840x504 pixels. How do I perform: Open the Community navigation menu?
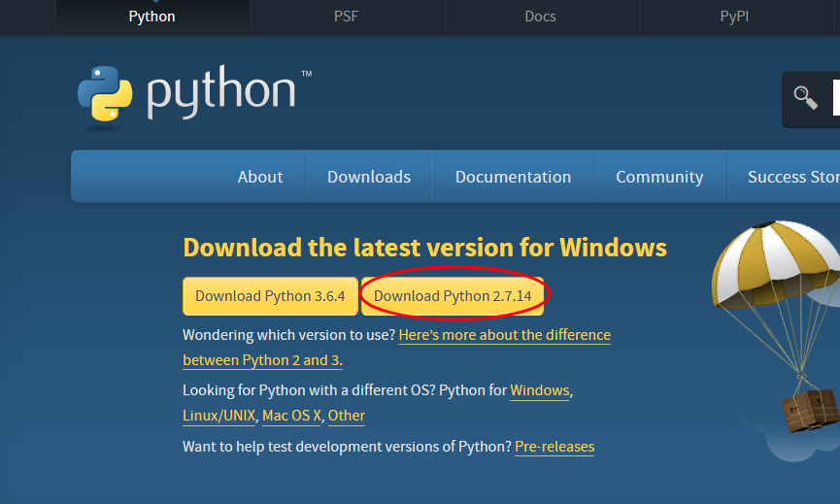(659, 177)
